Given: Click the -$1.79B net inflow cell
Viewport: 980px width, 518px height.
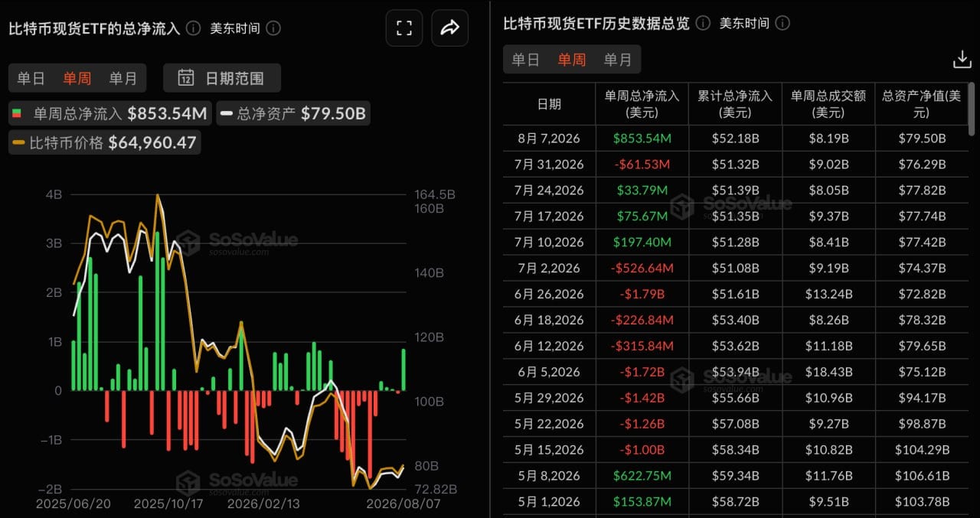Looking at the screenshot, I should 642,295.
